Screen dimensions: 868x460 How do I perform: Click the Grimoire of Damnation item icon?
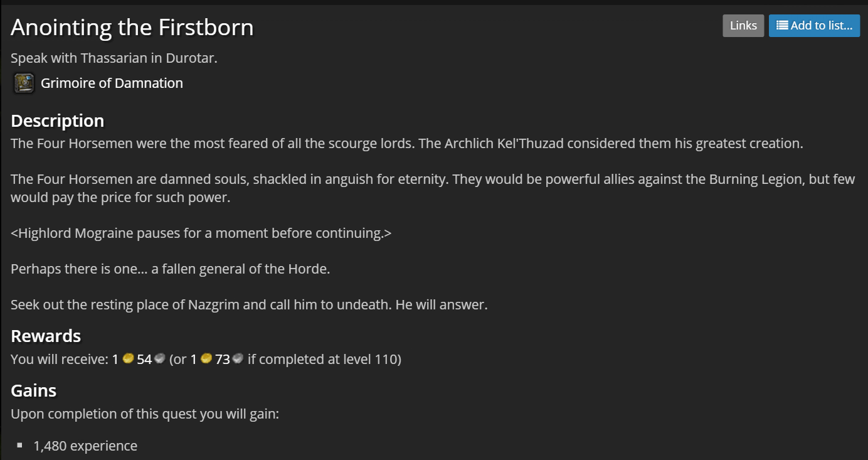pyautogui.click(x=24, y=83)
